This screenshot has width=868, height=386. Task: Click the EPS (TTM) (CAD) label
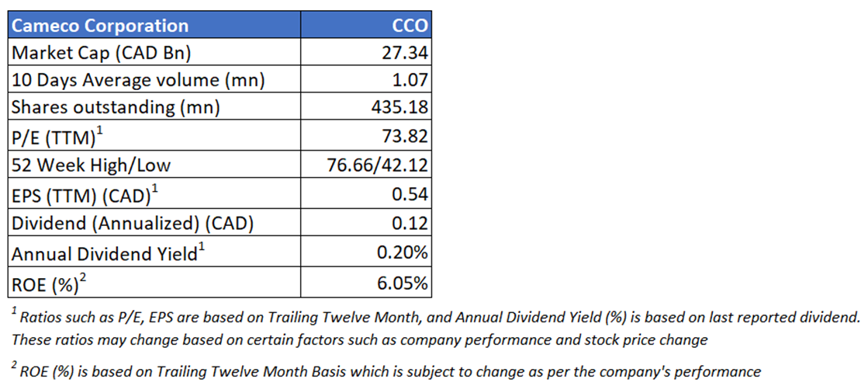[81, 194]
